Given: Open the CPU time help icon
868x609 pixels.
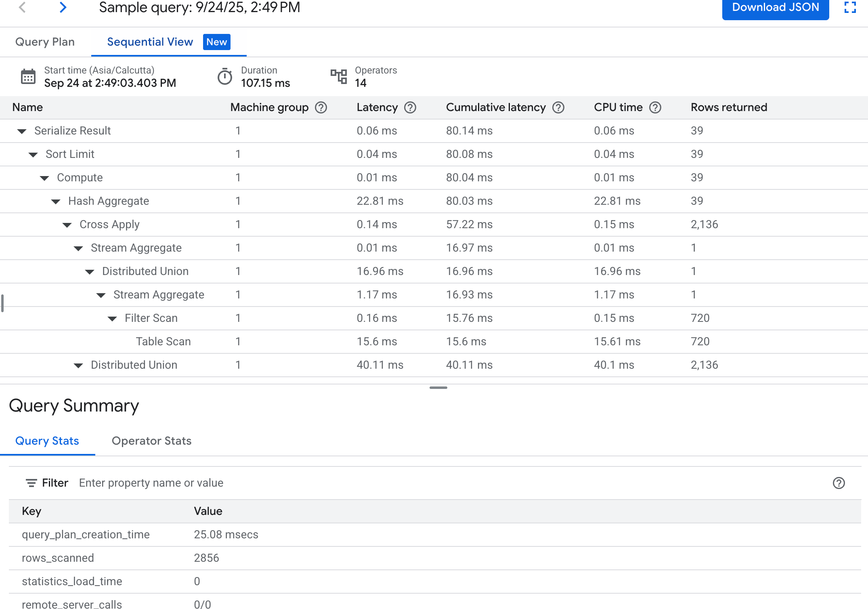Looking at the screenshot, I should [655, 107].
